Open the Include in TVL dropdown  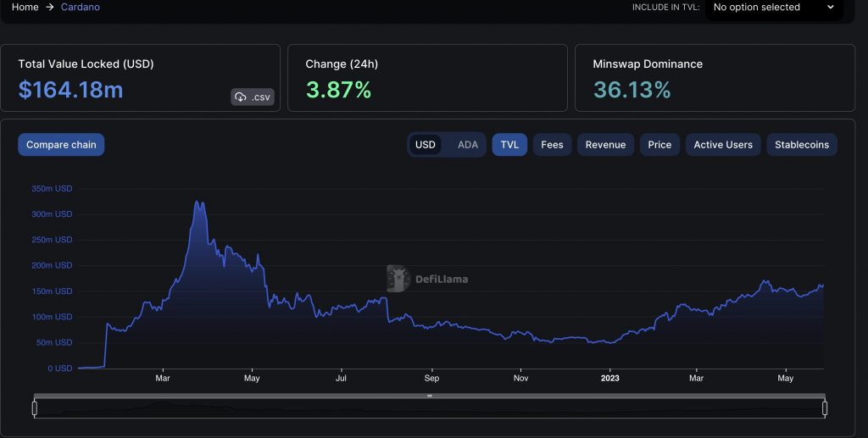tap(774, 8)
